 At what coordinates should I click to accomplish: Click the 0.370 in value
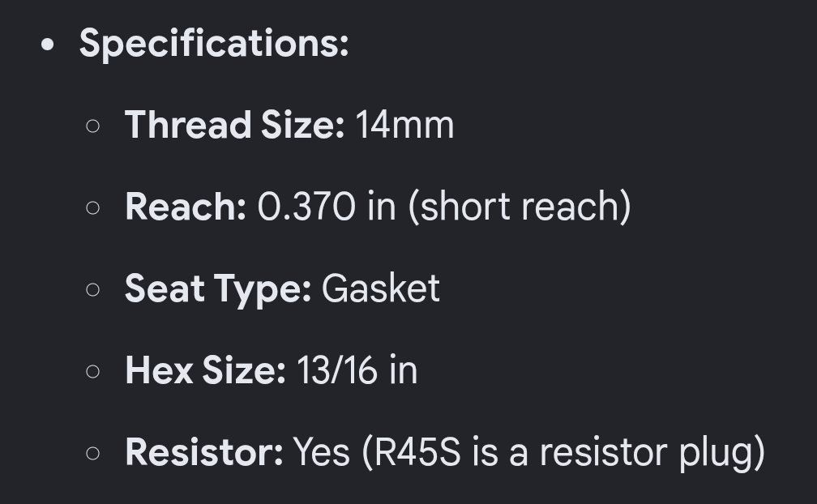327,207
